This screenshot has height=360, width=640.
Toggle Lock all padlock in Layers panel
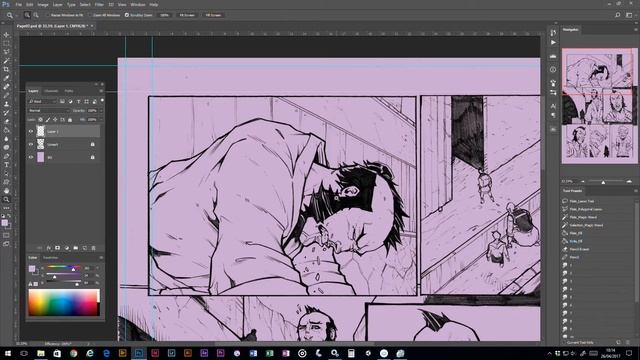pyautogui.click(x=70, y=120)
